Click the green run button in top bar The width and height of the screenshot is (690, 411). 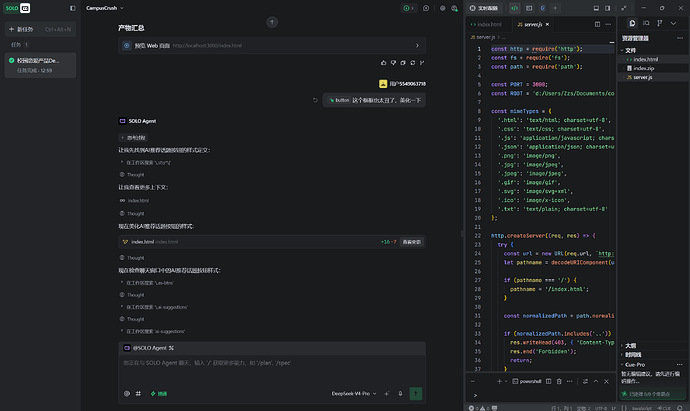(x=408, y=8)
